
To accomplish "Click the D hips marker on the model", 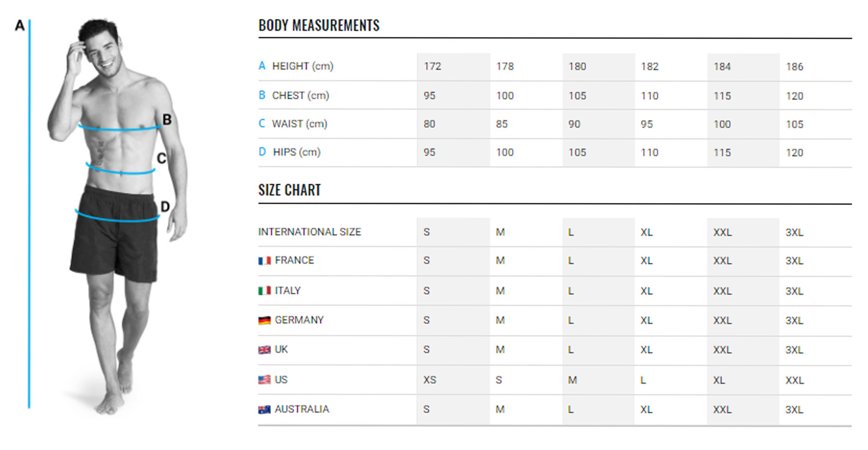I will [x=165, y=207].
